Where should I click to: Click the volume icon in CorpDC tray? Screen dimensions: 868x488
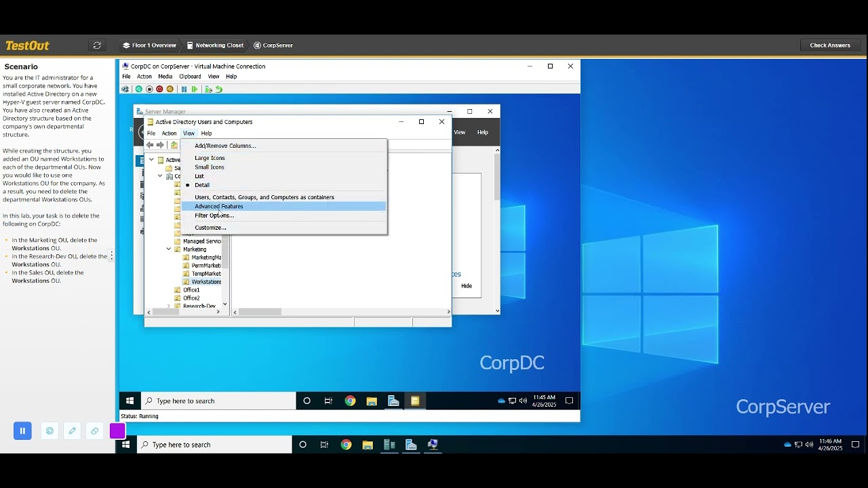[523, 401]
